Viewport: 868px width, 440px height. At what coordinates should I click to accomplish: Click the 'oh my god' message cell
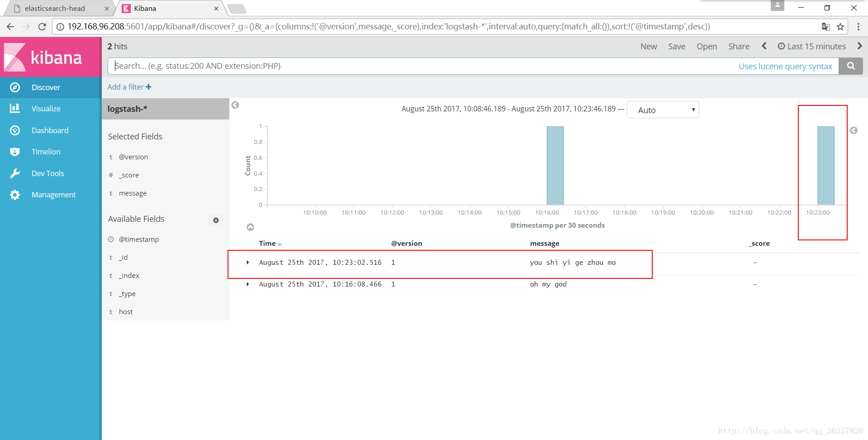pos(548,284)
